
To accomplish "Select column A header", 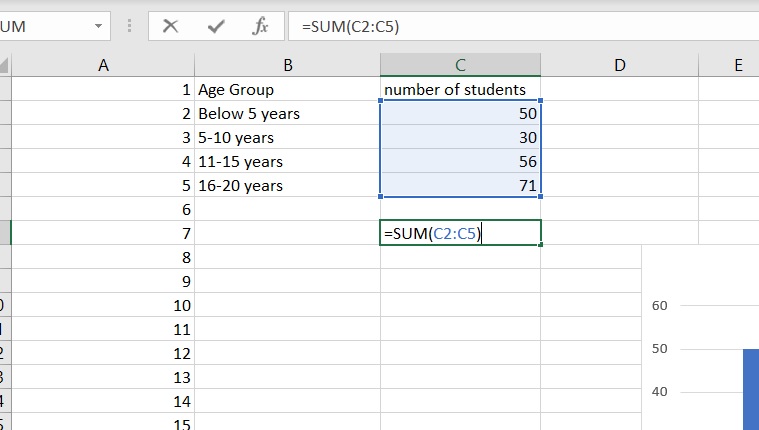I will (x=103, y=65).
